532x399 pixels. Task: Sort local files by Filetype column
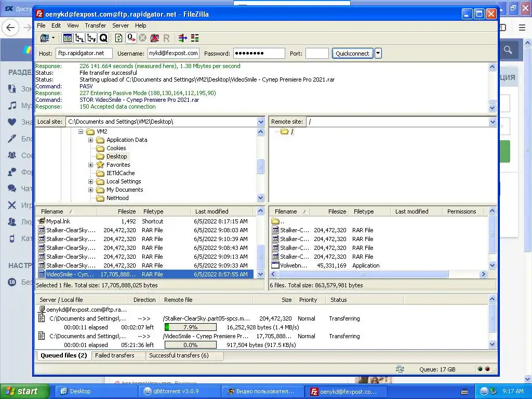(164, 211)
